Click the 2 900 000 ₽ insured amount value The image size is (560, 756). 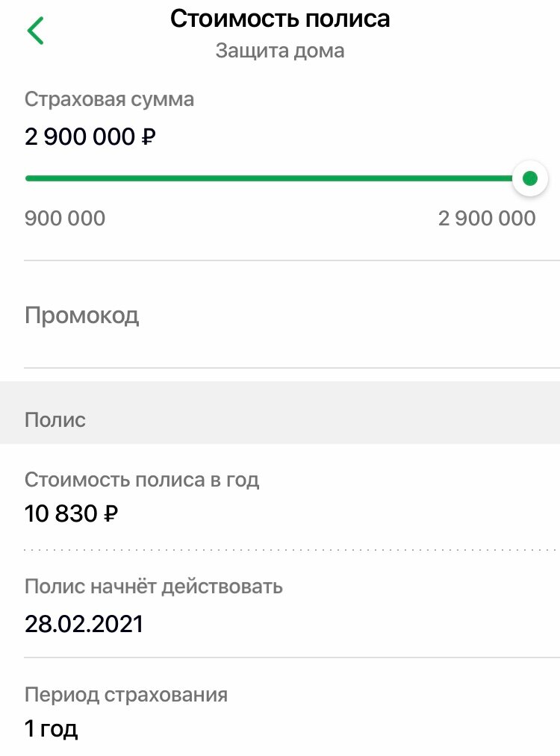coord(90,137)
